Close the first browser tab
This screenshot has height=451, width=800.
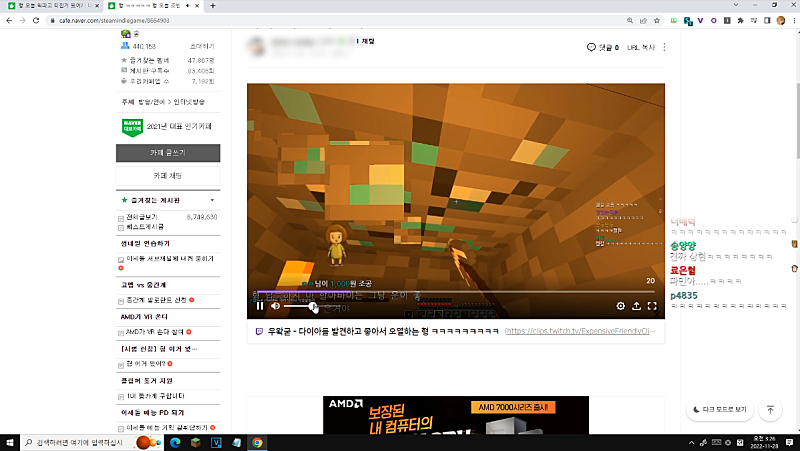coord(97,6)
